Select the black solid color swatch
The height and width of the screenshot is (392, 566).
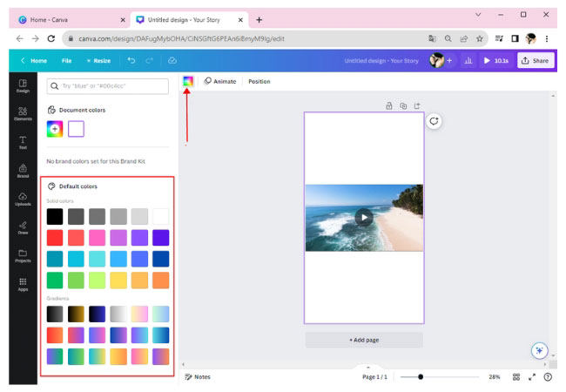(x=55, y=216)
